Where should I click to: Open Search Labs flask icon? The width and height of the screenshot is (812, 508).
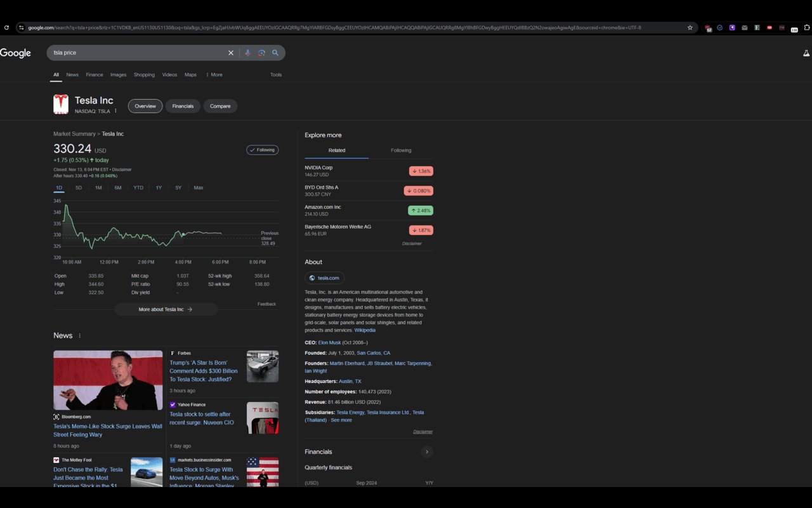pyautogui.click(x=806, y=53)
